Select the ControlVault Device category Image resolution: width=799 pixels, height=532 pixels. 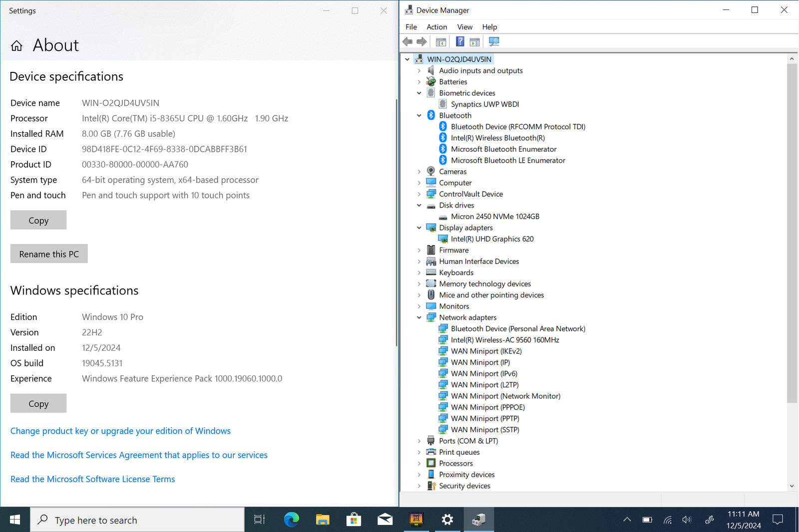471,194
